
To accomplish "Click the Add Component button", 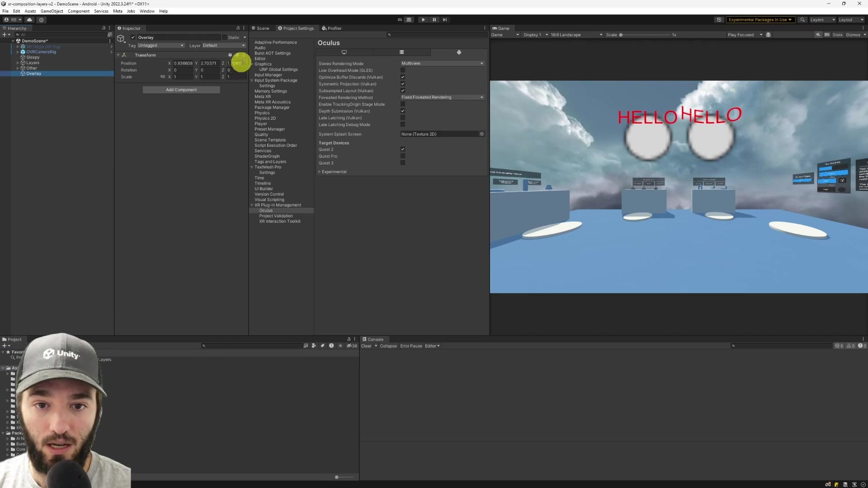I will coord(181,89).
